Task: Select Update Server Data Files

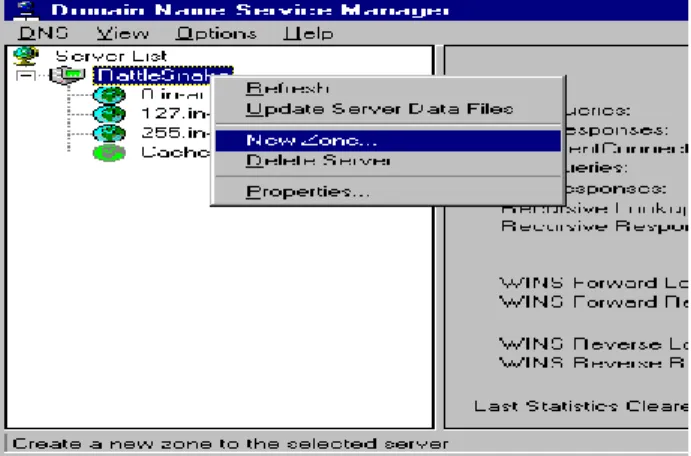Action: 388,108
